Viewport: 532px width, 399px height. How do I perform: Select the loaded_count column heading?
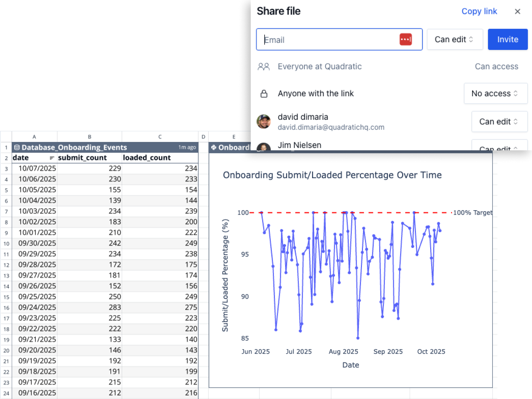click(147, 158)
